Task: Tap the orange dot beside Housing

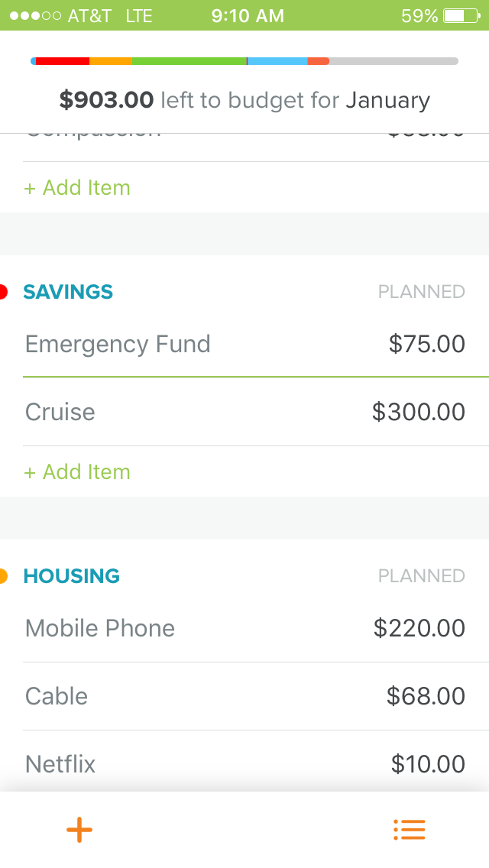Action: click(3, 576)
